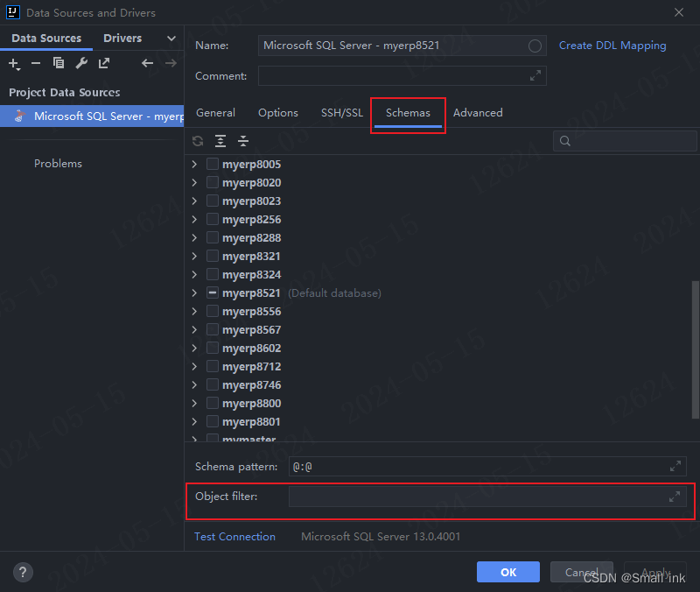Viewport: 700px width, 592px height.
Task: Check the myerp8801 schema checkbox
Action: point(213,421)
